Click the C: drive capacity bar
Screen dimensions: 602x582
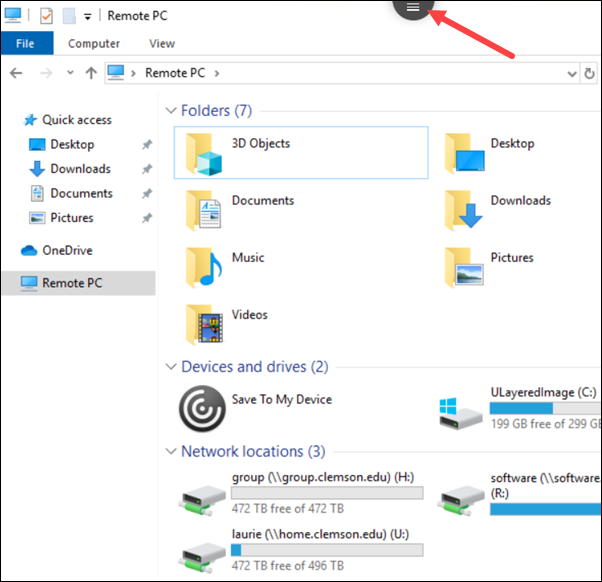[x=545, y=408]
